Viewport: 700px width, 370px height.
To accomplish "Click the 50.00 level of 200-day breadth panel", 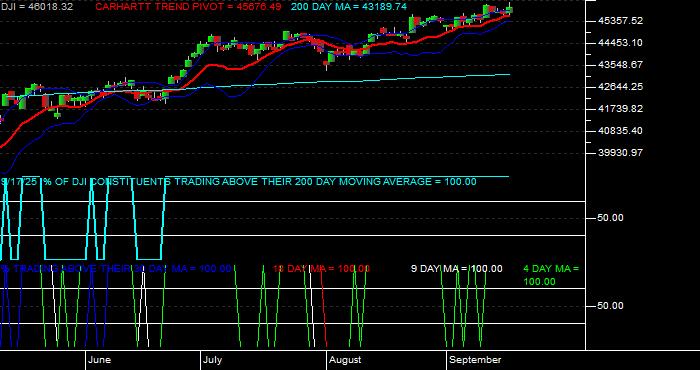I will pyautogui.click(x=610, y=218).
